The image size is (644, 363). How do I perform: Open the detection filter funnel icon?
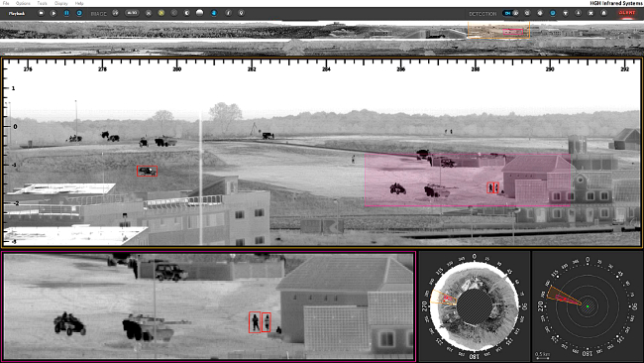[x=566, y=14]
